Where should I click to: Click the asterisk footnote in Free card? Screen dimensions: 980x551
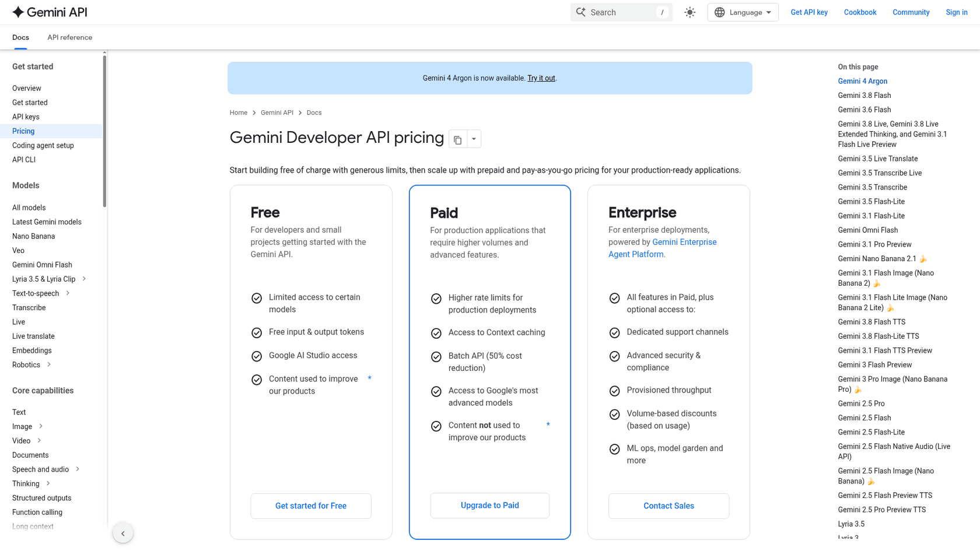click(369, 378)
